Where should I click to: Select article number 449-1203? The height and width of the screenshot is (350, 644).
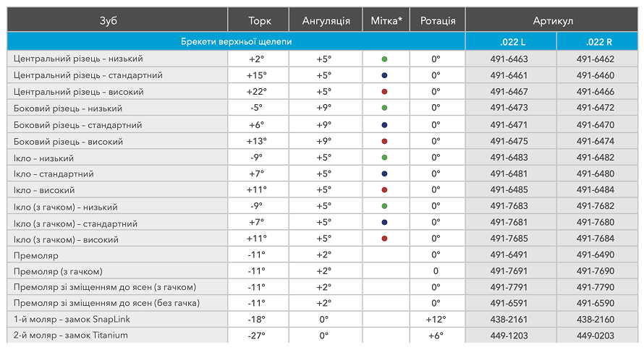[509, 336]
